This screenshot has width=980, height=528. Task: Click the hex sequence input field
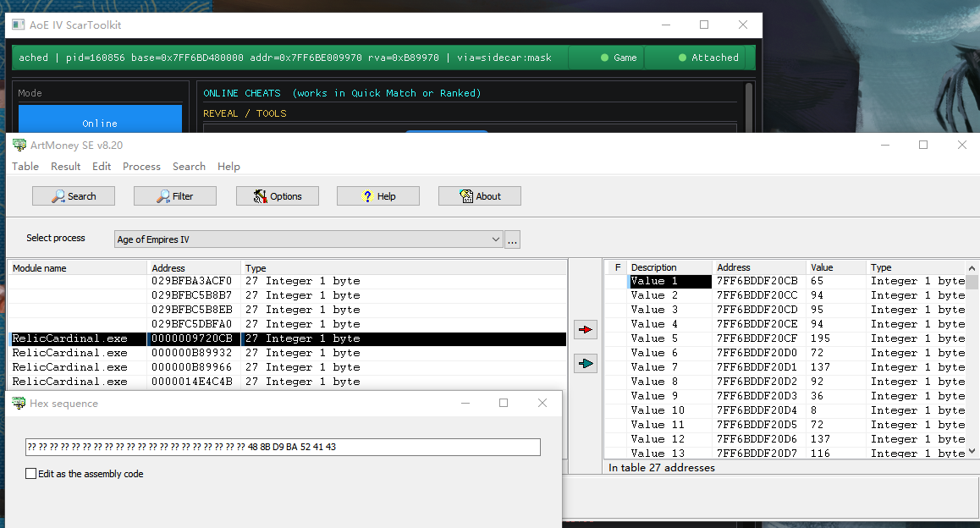point(283,447)
